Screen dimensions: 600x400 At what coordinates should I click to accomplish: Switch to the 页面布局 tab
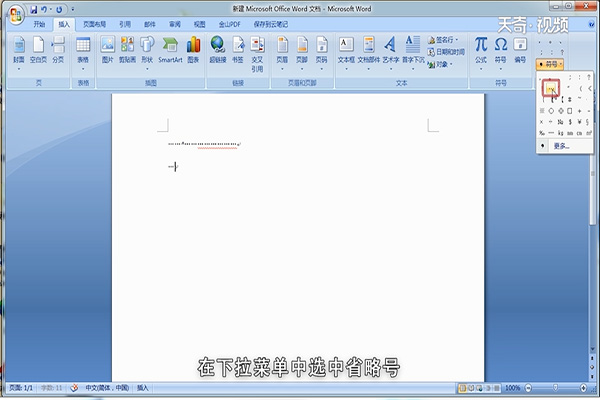pyautogui.click(x=96, y=22)
